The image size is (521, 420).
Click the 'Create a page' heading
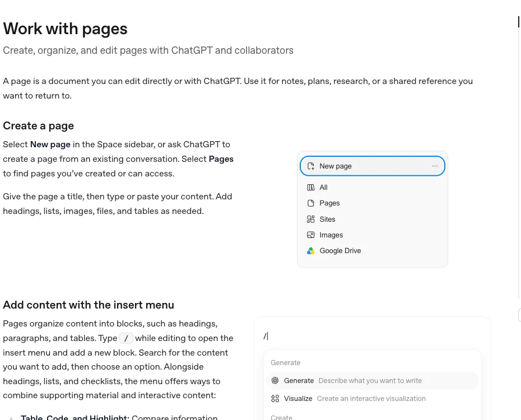(39, 126)
